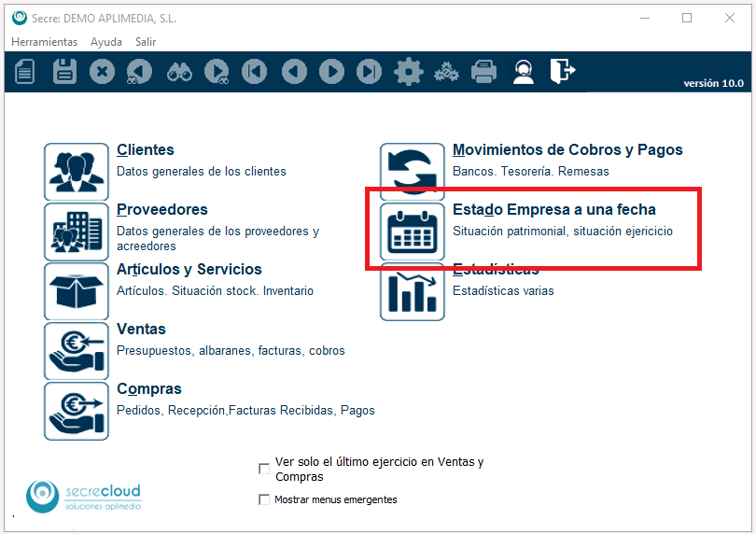
Task: Click the binoculars search icon
Action: point(179,71)
